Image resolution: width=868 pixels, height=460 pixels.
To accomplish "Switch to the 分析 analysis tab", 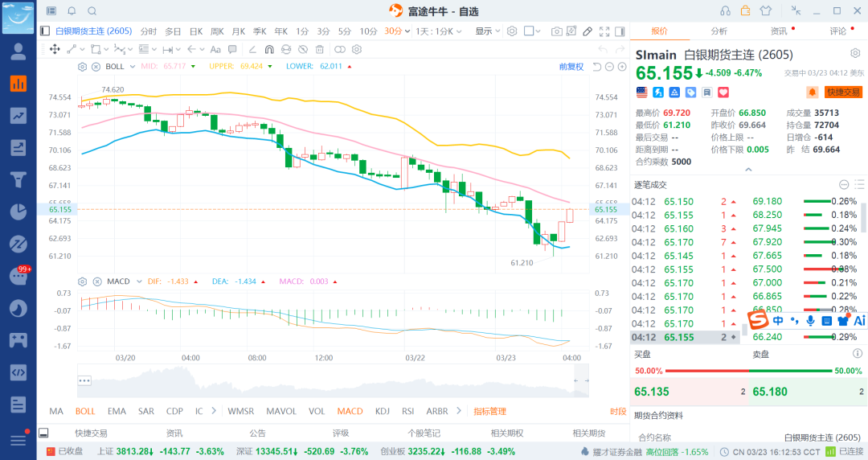I will click(x=719, y=31).
